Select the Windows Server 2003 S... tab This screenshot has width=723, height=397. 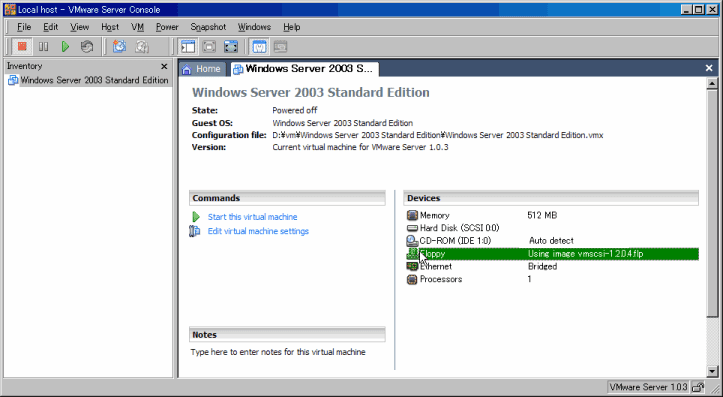point(304,69)
